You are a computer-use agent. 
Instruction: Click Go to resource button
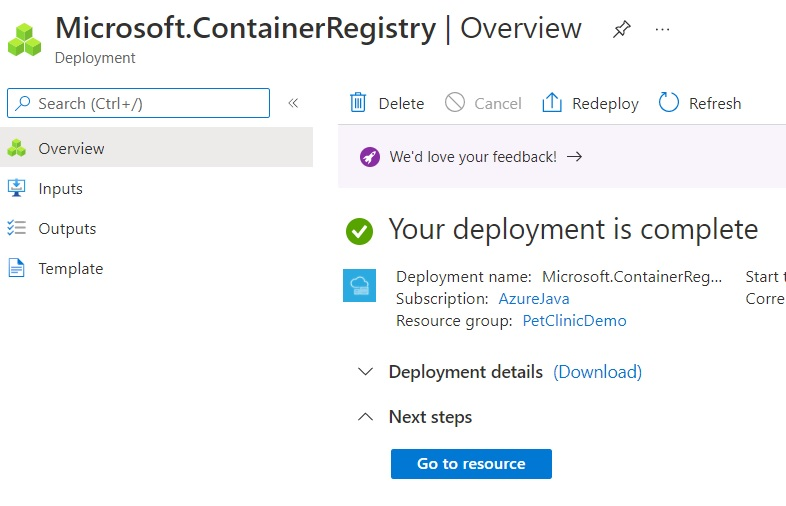[x=471, y=464]
